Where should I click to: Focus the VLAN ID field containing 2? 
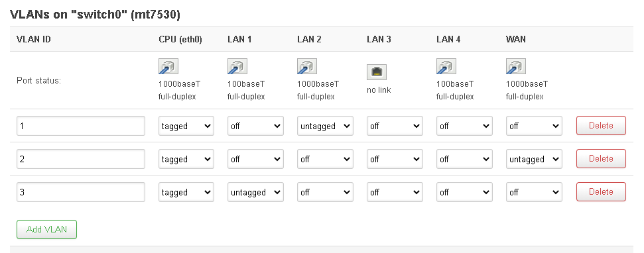point(81,159)
